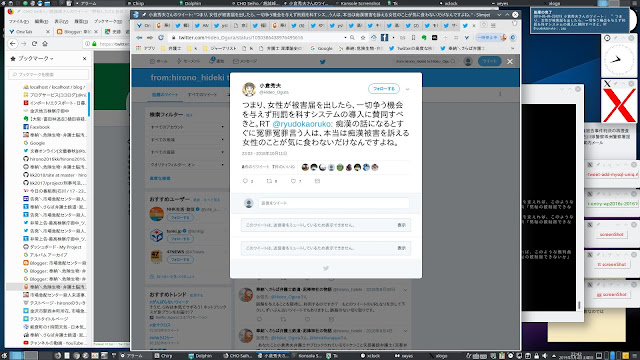
Task: Open tweet options chevron beside follow button
Action: [x=407, y=89]
